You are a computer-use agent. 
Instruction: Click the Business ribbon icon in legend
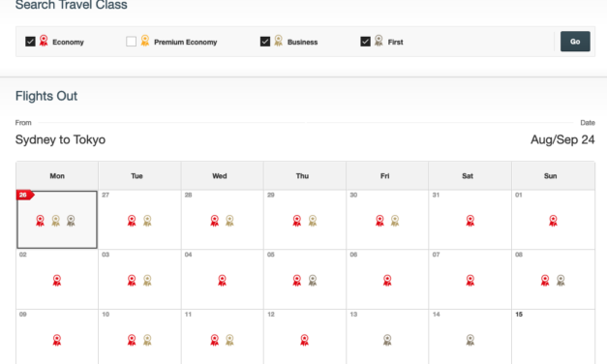click(279, 41)
